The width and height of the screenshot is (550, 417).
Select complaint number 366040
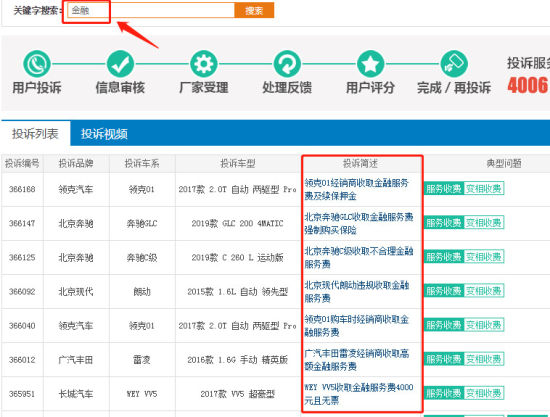point(22,325)
